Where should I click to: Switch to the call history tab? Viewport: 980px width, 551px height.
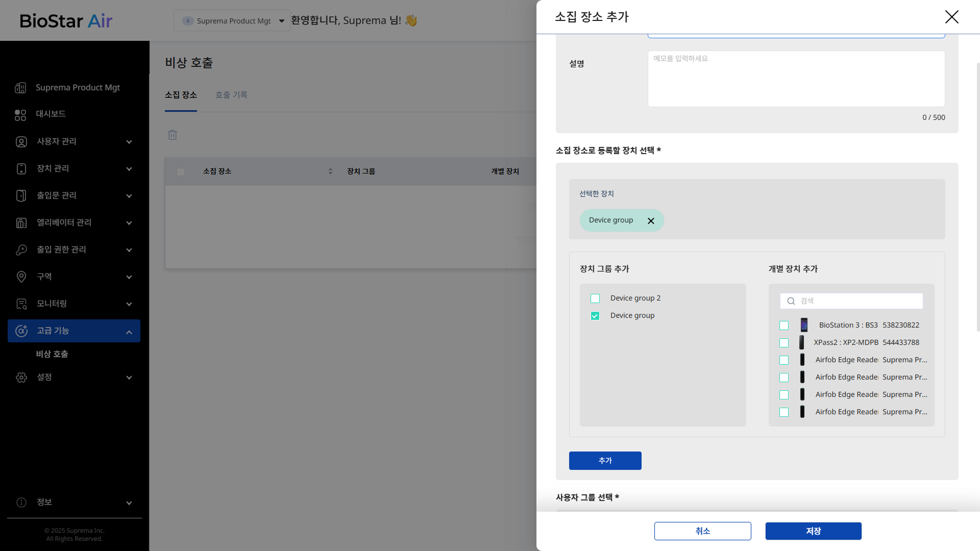tap(231, 95)
